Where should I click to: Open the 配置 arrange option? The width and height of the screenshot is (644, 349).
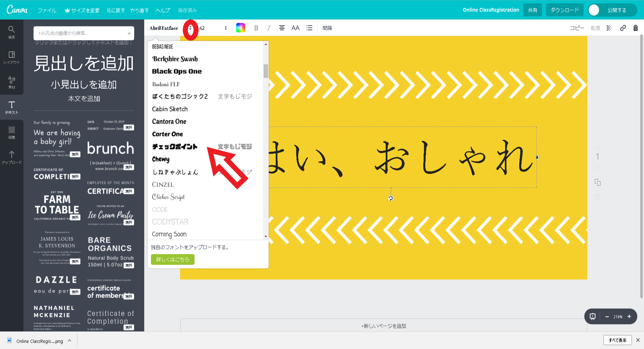(x=595, y=28)
